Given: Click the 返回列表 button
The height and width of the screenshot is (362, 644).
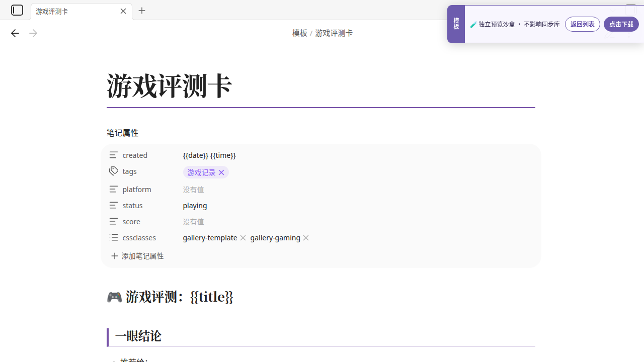Looking at the screenshot, I should coord(582,24).
